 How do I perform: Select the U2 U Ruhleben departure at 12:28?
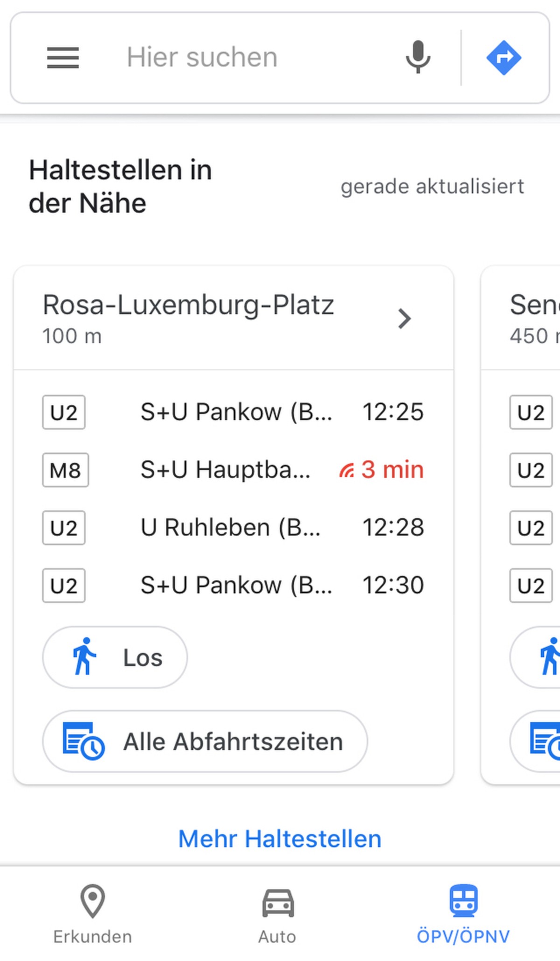coord(233,528)
